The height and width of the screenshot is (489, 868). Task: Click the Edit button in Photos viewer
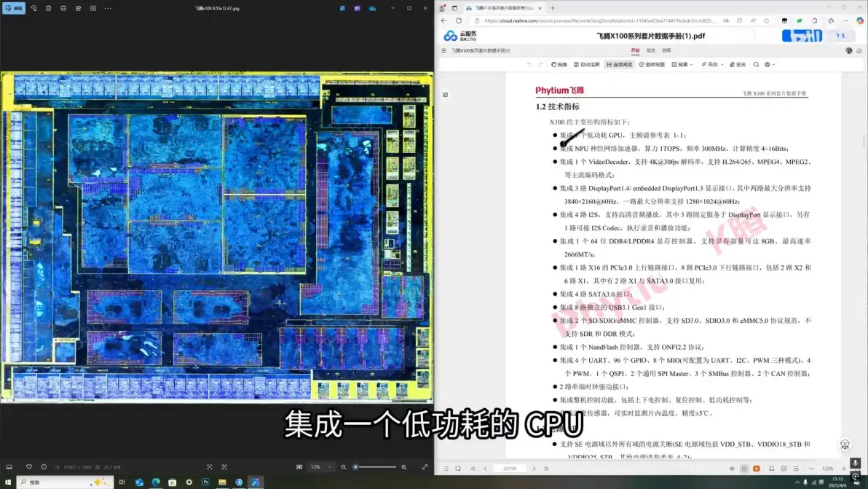13,8
